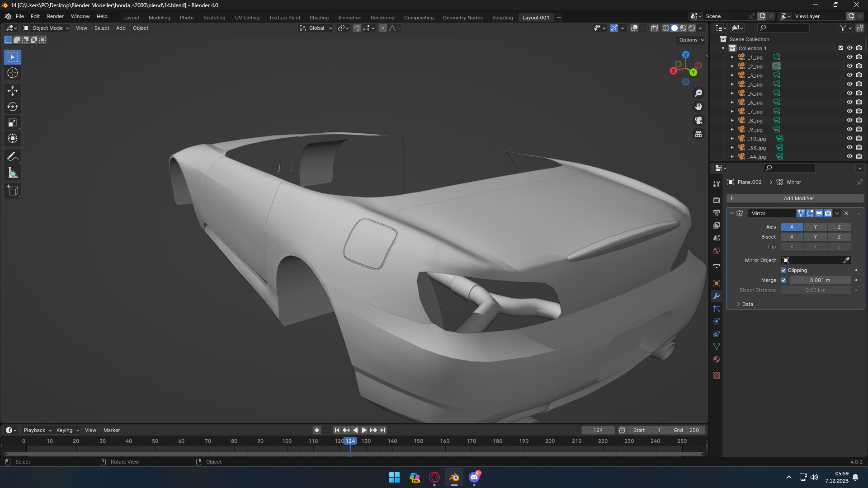Activate the Annotate tool
Screen dimensions: 868x488
click(x=13, y=157)
